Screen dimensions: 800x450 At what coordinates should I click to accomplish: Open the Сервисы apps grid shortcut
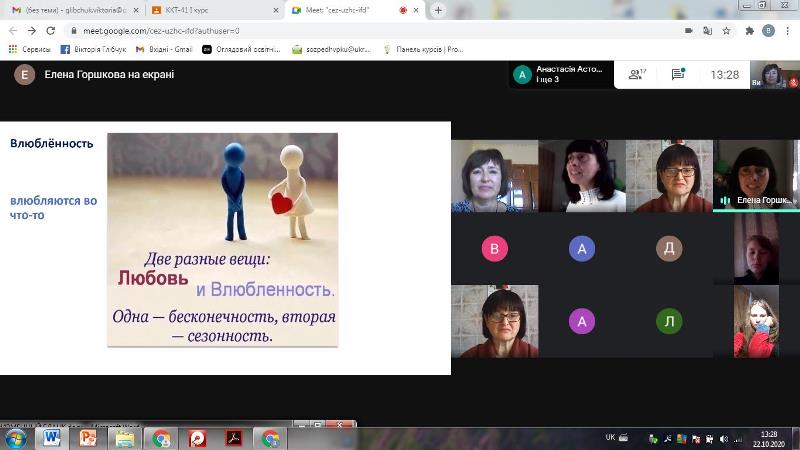[x=30, y=49]
